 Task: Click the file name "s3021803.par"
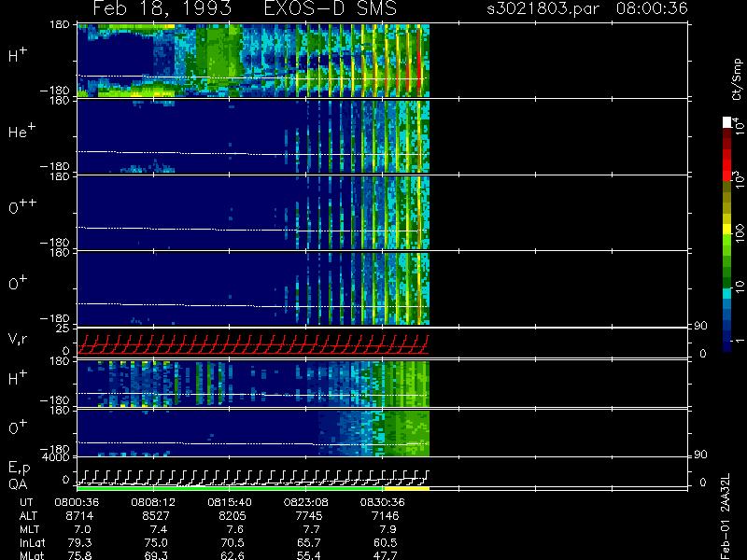pyautogui.click(x=543, y=8)
